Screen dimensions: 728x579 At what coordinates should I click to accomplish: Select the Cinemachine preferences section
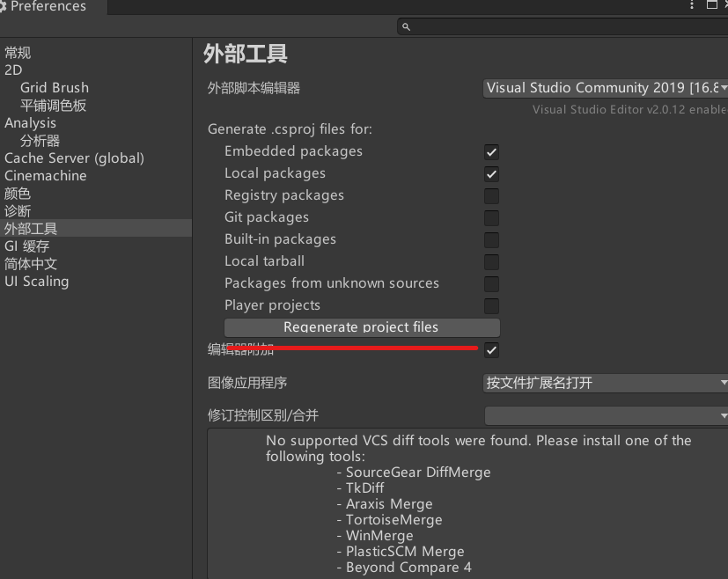coord(46,175)
